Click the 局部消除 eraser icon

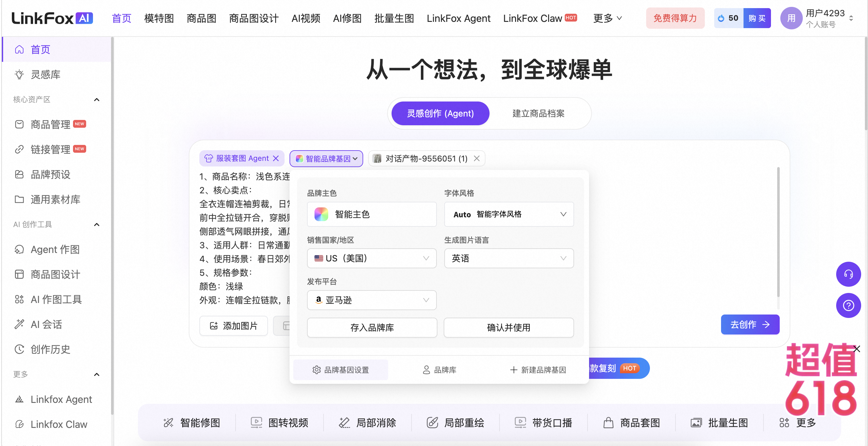(344, 423)
